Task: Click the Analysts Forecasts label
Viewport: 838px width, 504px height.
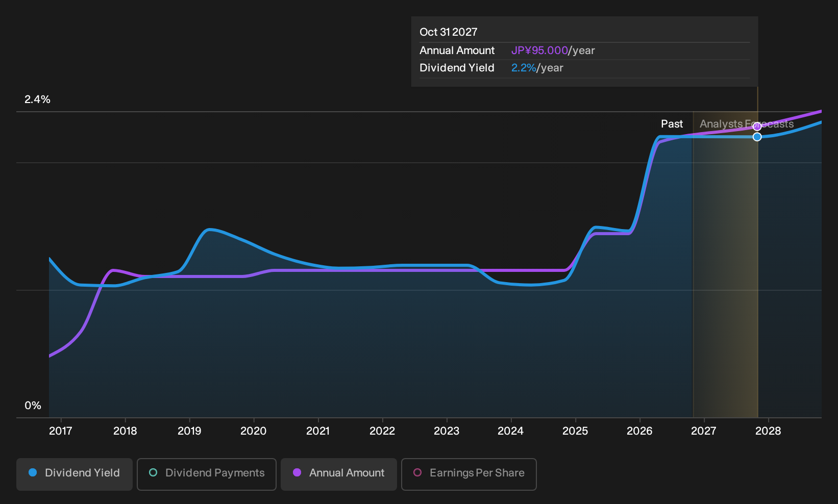Action: [747, 124]
